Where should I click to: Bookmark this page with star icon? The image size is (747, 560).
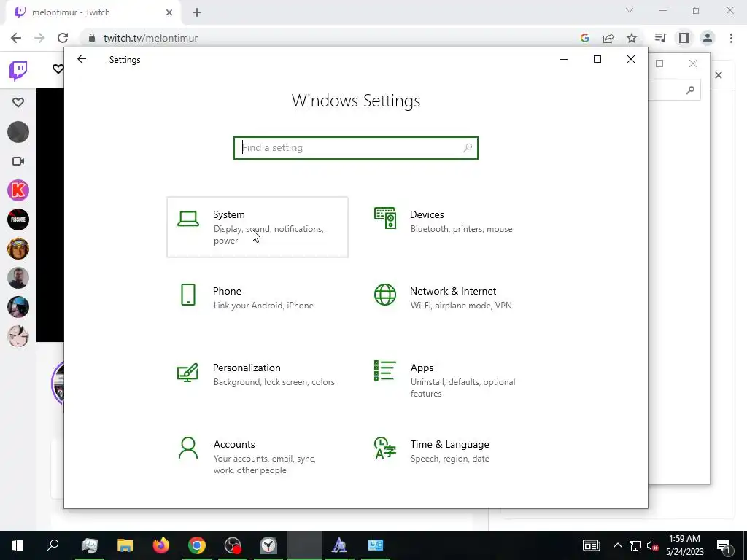pyautogui.click(x=632, y=38)
